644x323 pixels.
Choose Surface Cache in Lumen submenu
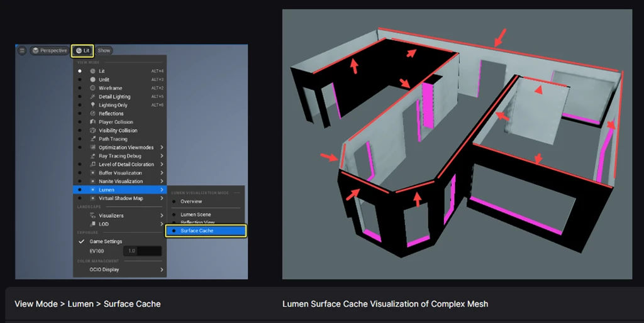(206, 231)
